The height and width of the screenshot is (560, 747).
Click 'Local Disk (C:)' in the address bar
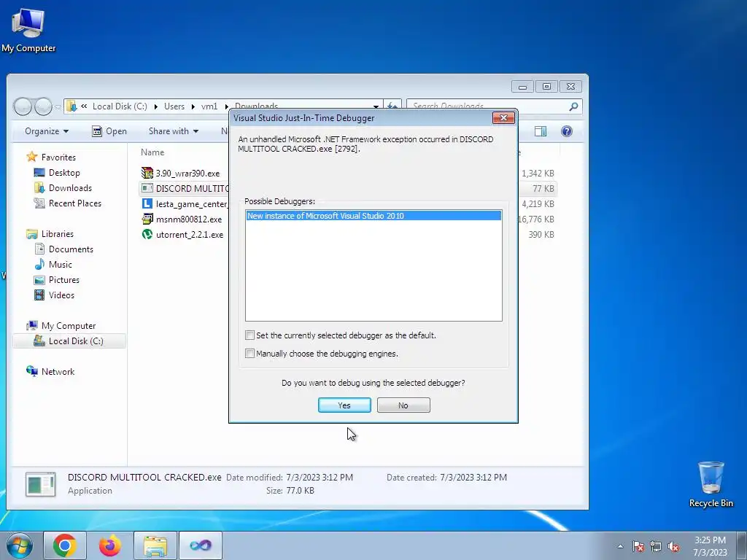pyautogui.click(x=120, y=106)
